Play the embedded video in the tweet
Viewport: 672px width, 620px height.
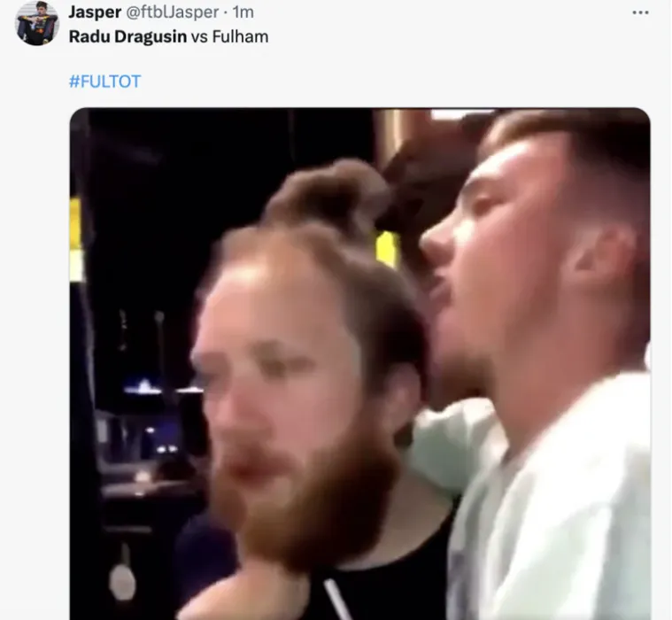[360, 364]
